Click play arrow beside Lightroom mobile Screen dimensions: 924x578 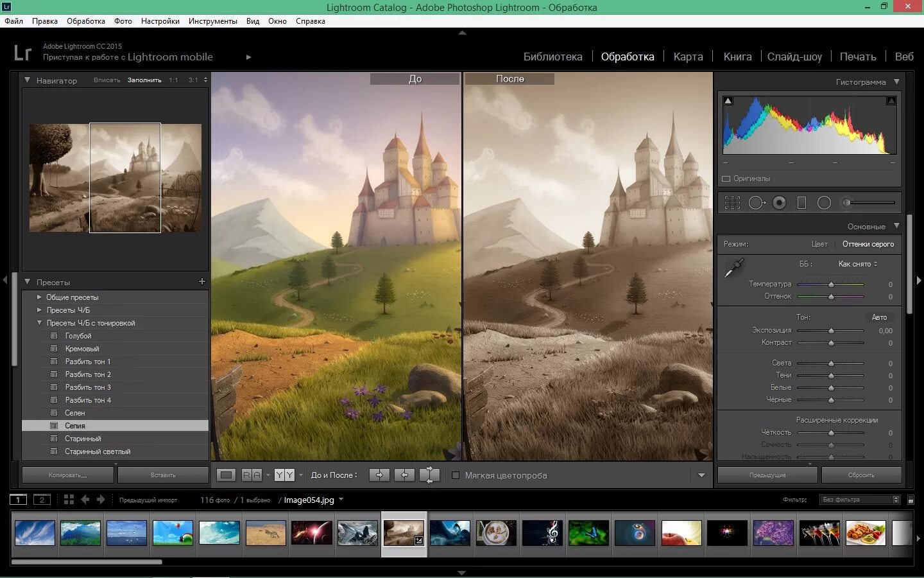(249, 57)
